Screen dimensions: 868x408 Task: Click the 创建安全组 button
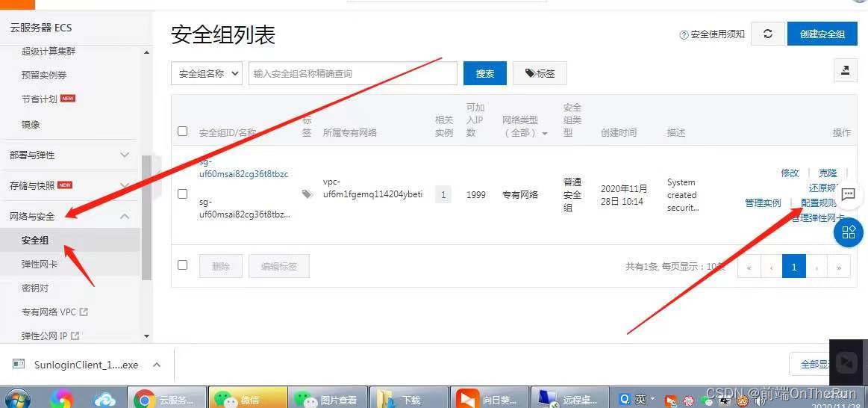[x=822, y=34]
